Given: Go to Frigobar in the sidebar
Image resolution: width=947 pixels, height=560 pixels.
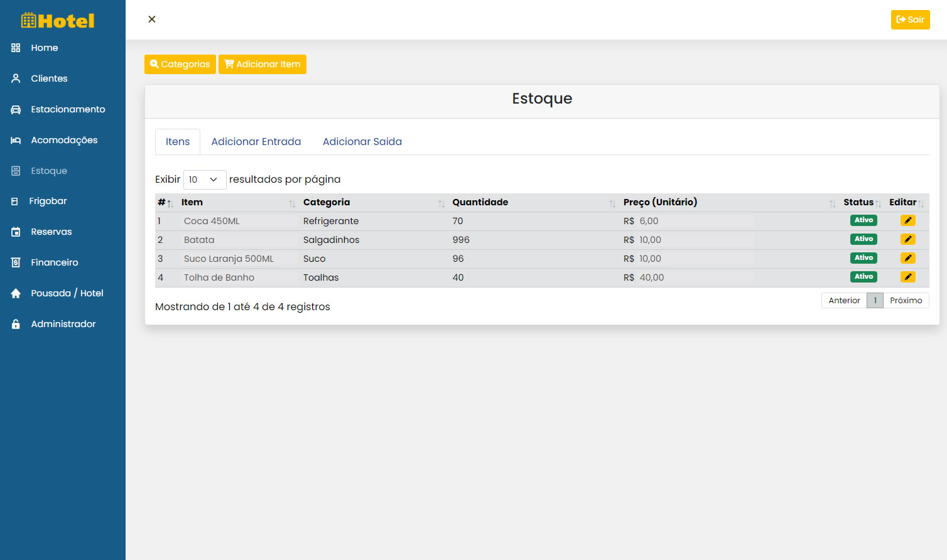Looking at the screenshot, I should (48, 201).
